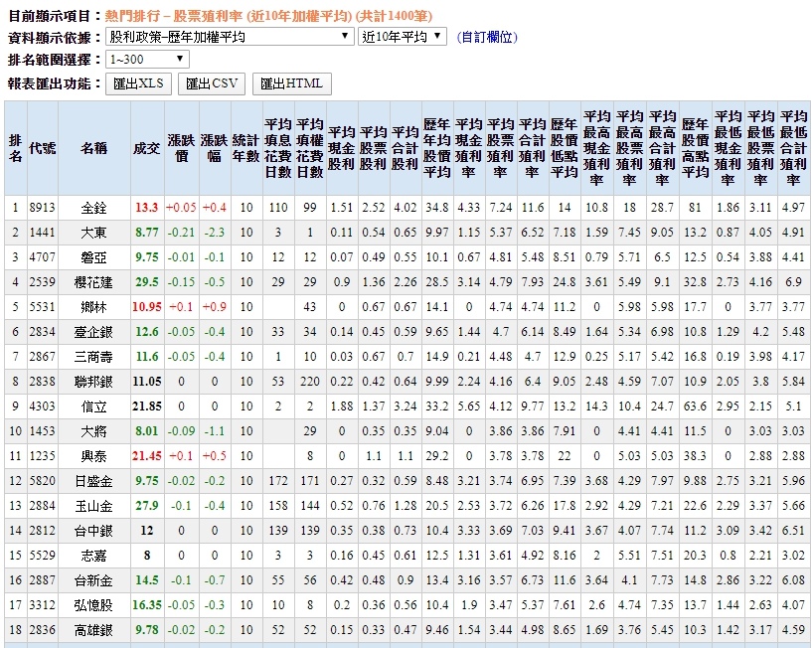
Task: Sort by the 代號 column header
Action: (x=43, y=148)
